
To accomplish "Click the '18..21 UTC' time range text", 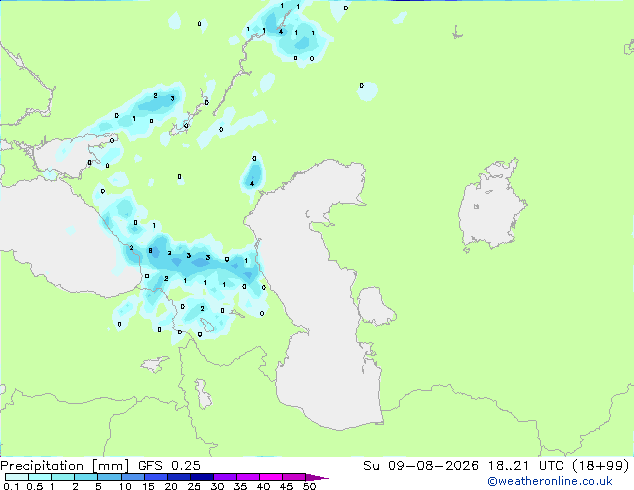I will [526, 466].
